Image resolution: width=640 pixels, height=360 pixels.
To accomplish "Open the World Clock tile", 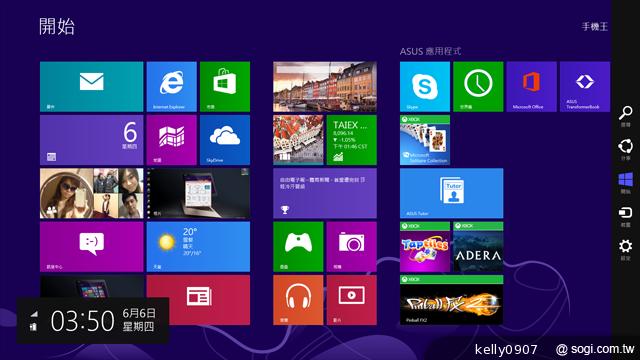I will coord(478,87).
